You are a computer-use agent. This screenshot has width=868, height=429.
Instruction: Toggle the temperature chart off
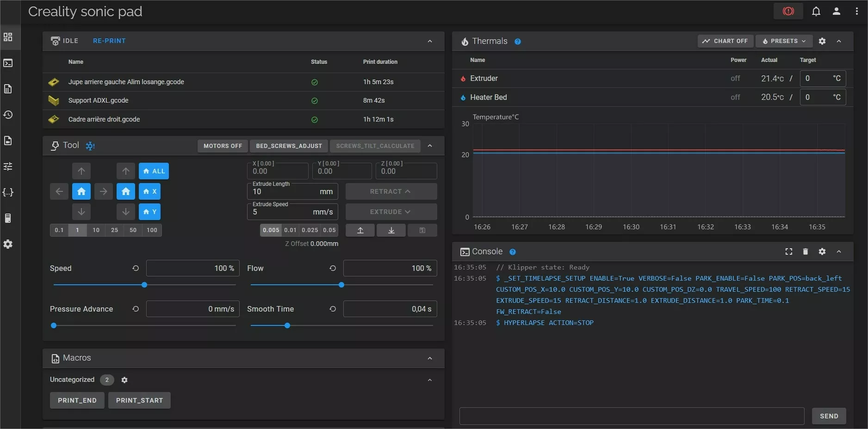pos(725,41)
